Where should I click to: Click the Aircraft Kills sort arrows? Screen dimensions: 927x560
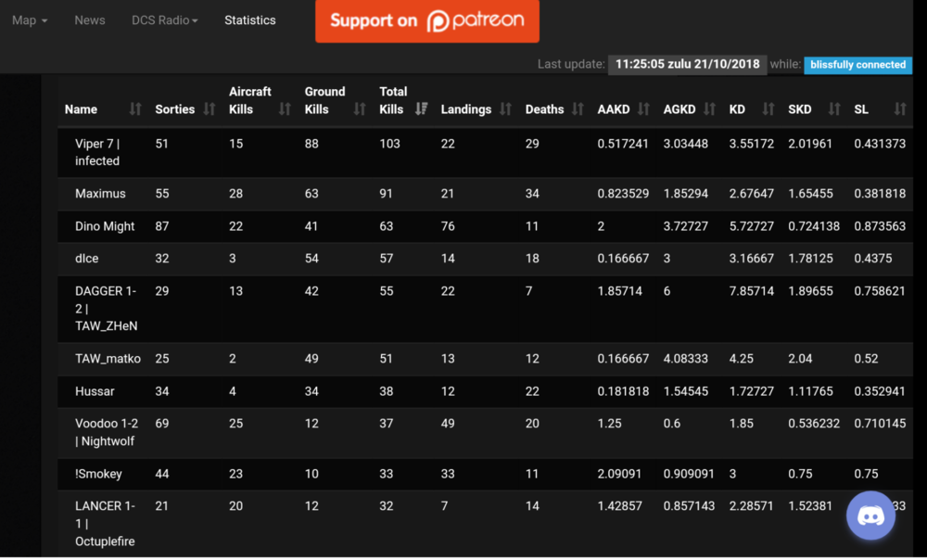tap(285, 109)
